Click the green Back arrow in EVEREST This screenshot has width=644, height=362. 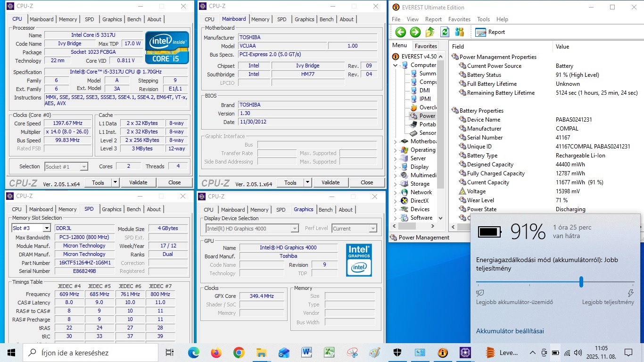[x=400, y=32]
